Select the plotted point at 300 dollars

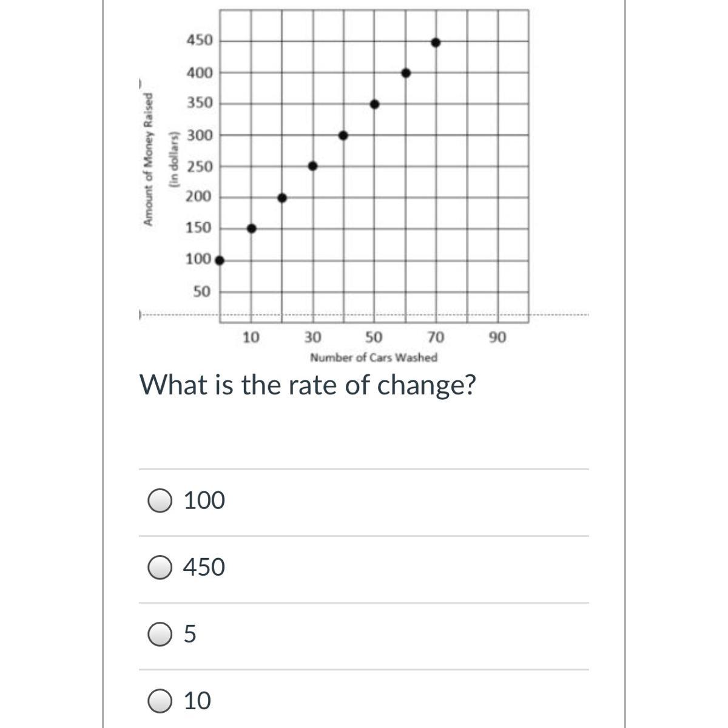[343, 135]
